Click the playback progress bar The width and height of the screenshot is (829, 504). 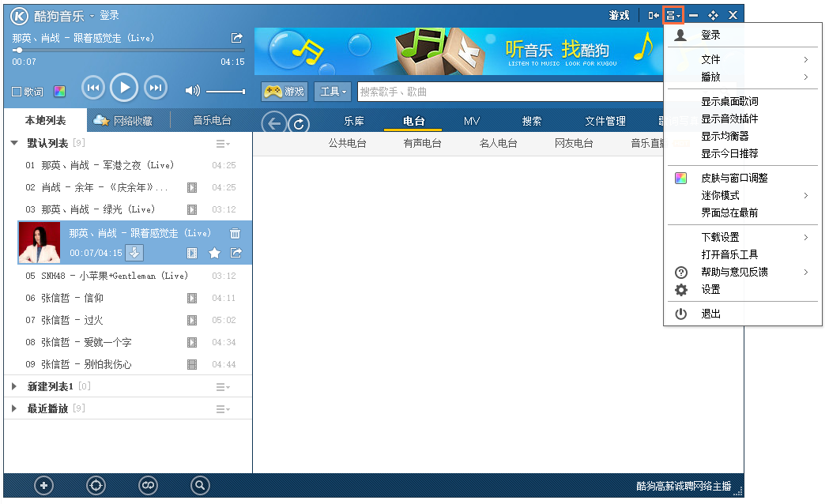pyautogui.click(x=129, y=51)
